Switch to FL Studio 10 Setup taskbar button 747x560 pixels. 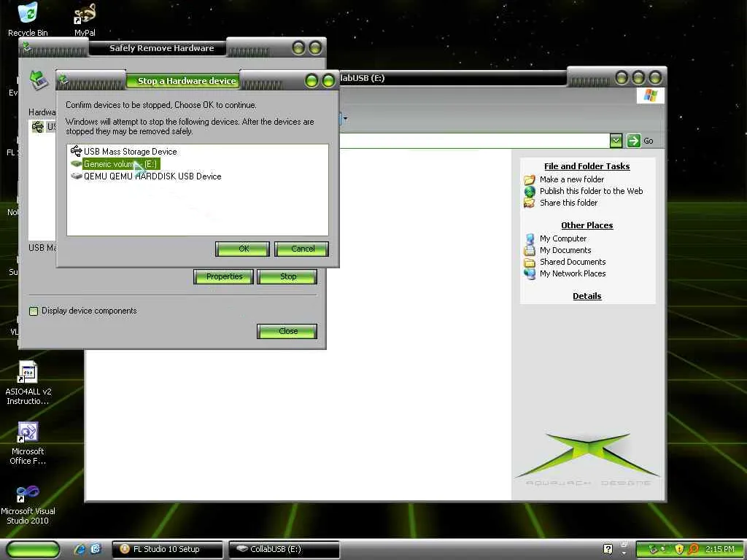point(167,549)
